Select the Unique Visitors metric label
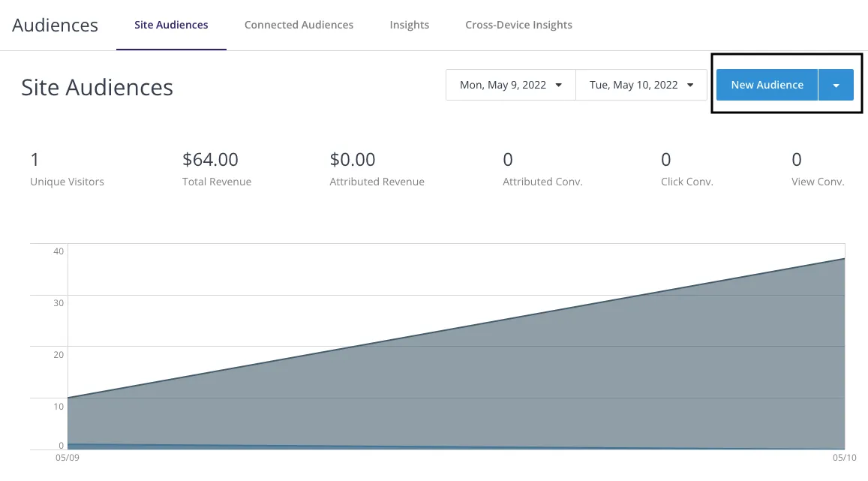 pos(67,182)
